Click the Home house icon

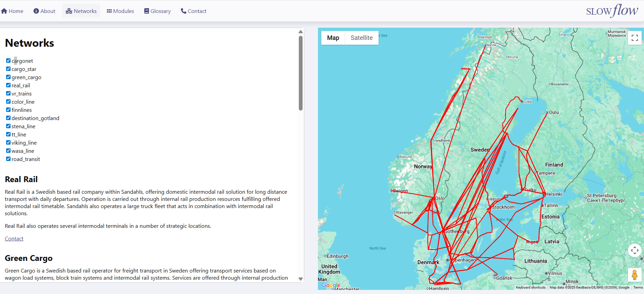coord(4,11)
